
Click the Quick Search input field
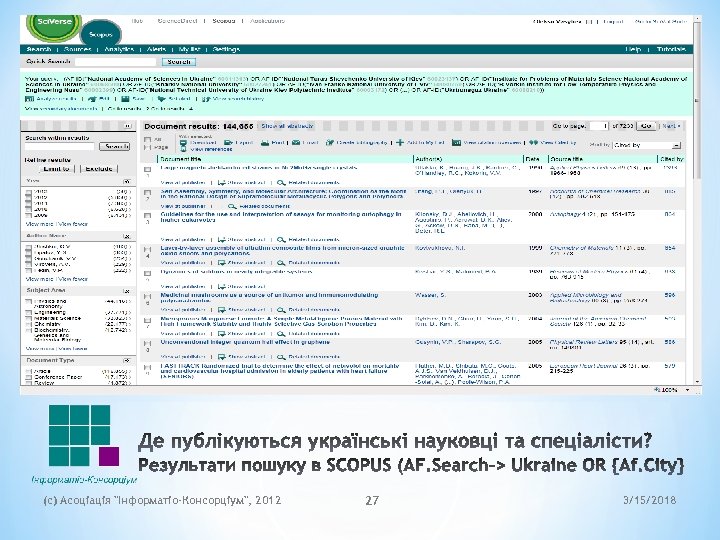pos(116,62)
